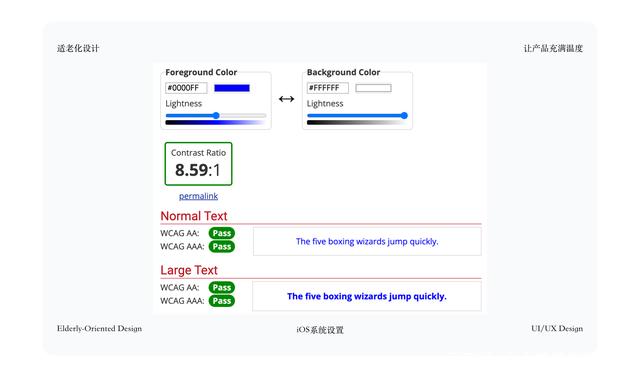The width and height of the screenshot is (640, 377).
Task: Click the bold sample sentence preview
Action: pos(367,296)
